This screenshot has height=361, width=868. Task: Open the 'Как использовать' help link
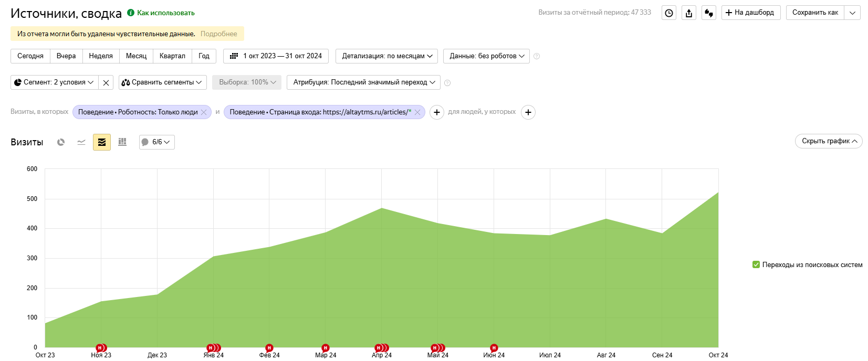pyautogui.click(x=165, y=13)
